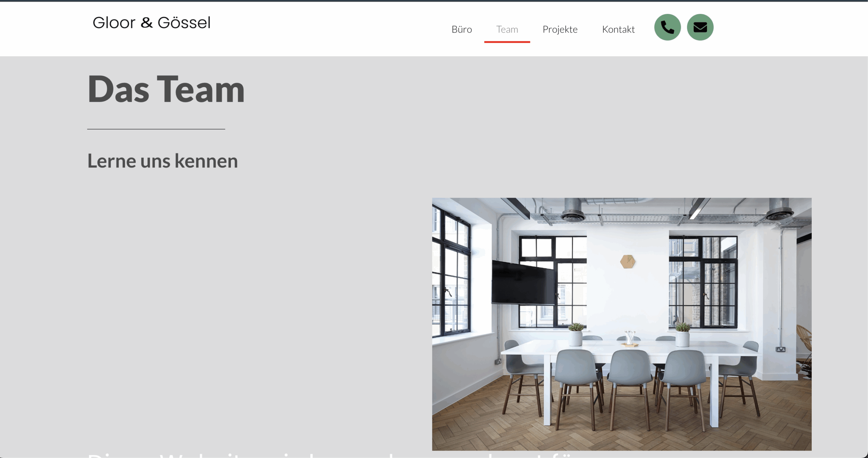The width and height of the screenshot is (868, 458).
Task: Click the cut-off white text at bottom
Action: (332, 455)
